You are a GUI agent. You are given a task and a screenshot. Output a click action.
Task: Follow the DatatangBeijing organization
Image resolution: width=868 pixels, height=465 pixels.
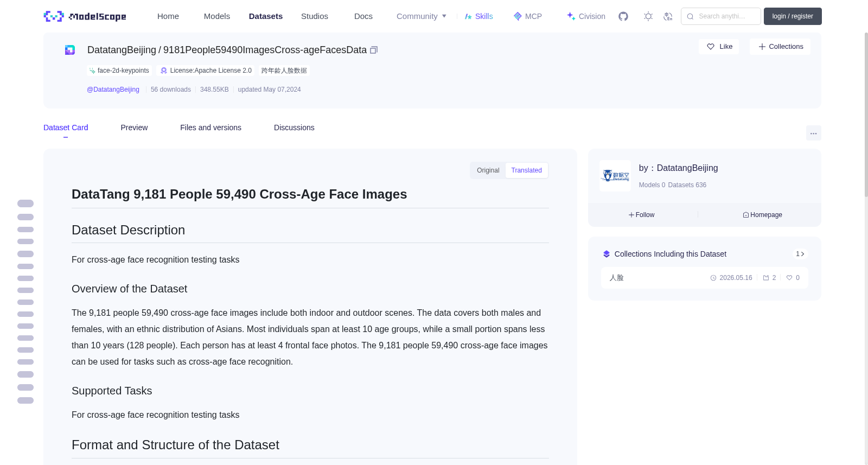tap(642, 215)
